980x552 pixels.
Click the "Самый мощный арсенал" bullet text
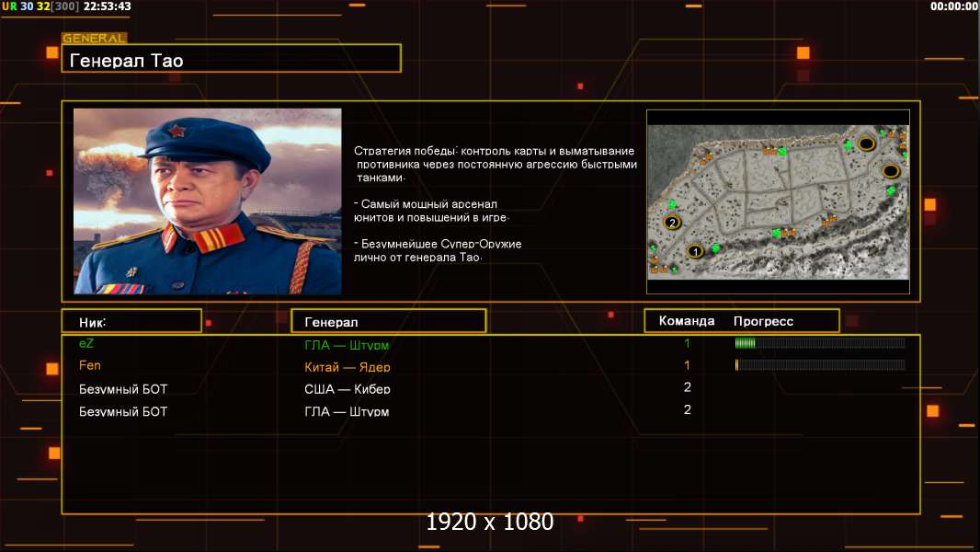[431, 211]
